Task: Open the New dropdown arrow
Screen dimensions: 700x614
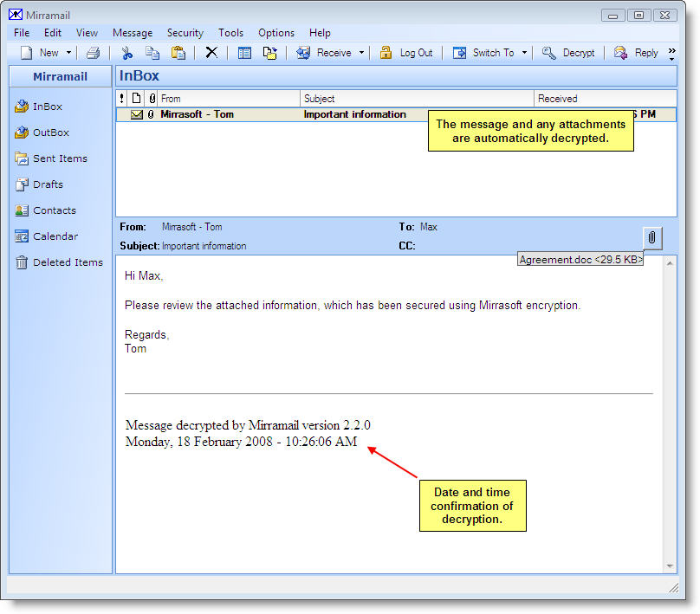Action: (x=68, y=53)
